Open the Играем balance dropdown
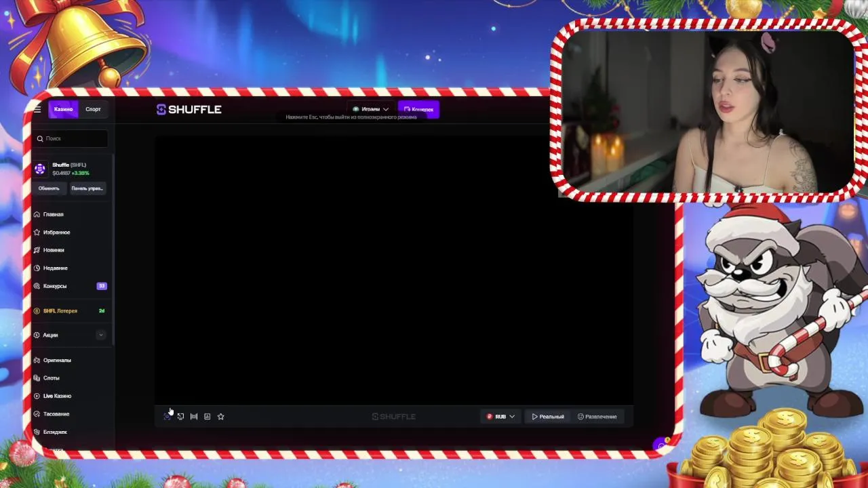This screenshot has width=868, height=488. 371,109
